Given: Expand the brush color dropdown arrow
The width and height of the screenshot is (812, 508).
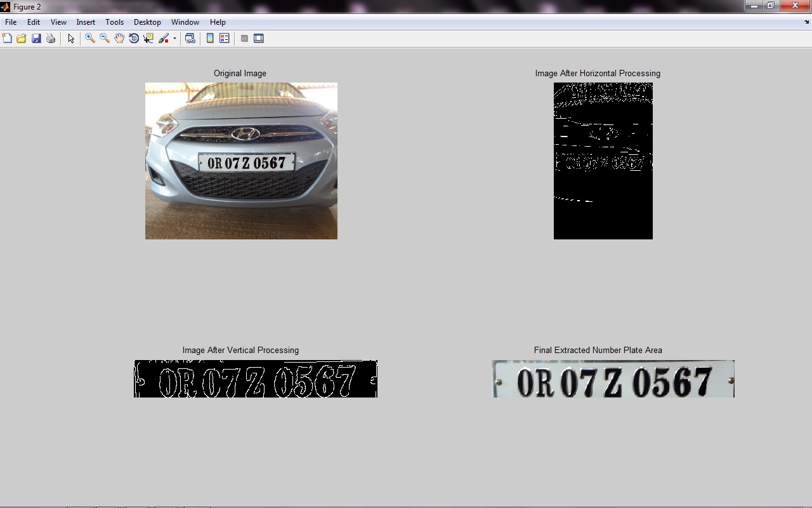Looking at the screenshot, I should pos(174,39).
